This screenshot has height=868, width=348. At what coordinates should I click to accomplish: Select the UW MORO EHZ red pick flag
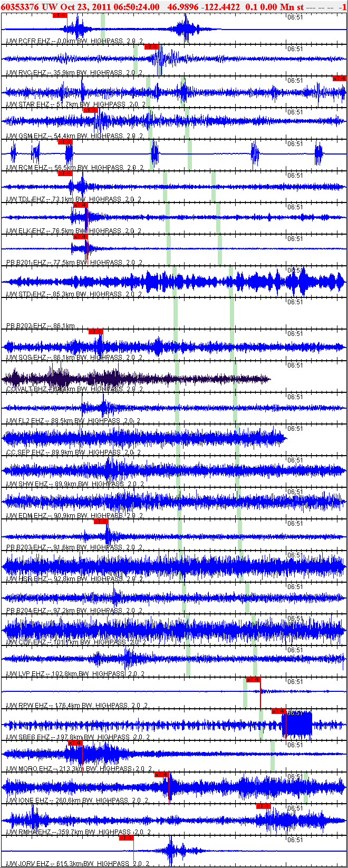[75, 743]
